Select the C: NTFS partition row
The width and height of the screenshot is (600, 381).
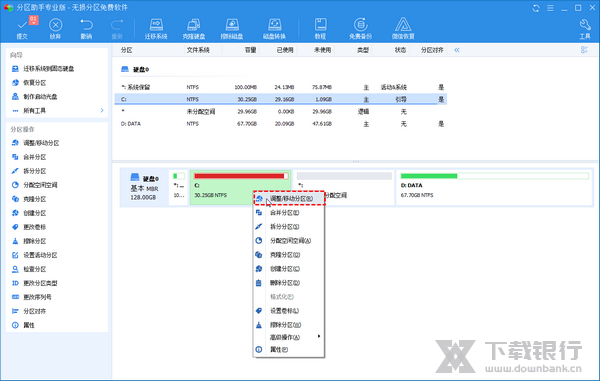click(280, 99)
